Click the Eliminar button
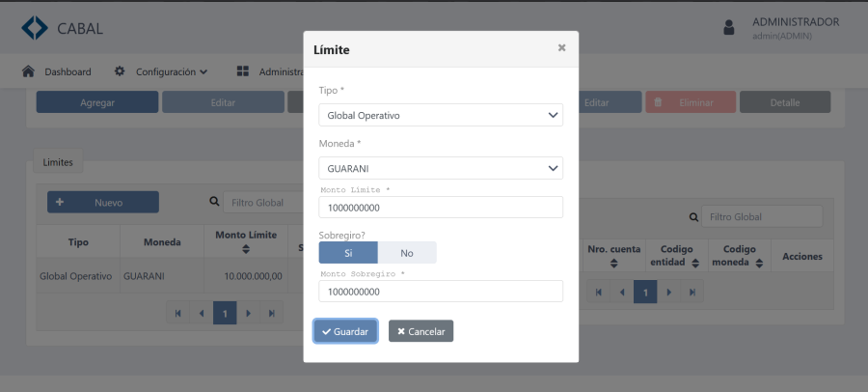The image size is (868, 392). pyautogui.click(x=691, y=102)
